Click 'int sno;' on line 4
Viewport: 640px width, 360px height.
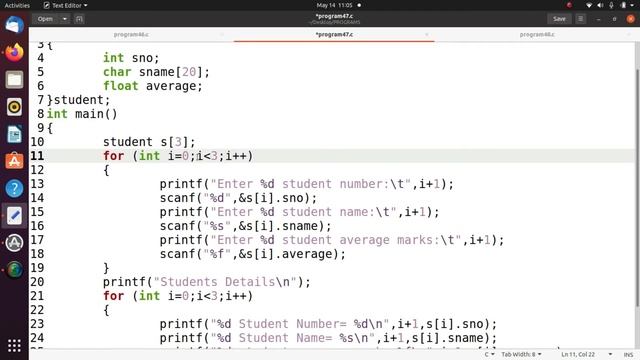131,58
